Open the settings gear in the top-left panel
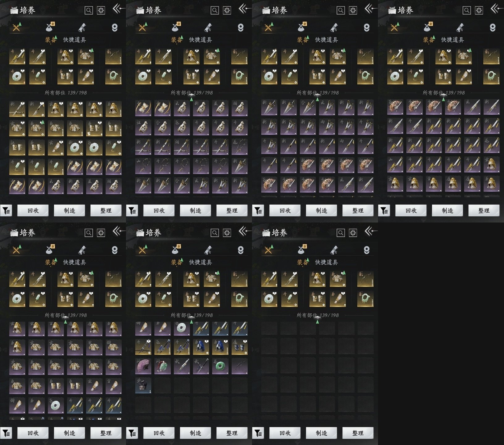Screen dimensions: 504x445 coord(101,11)
